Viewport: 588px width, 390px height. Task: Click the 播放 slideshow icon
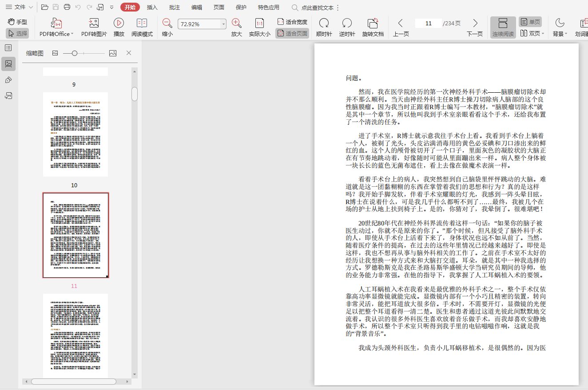tap(119, 24)
